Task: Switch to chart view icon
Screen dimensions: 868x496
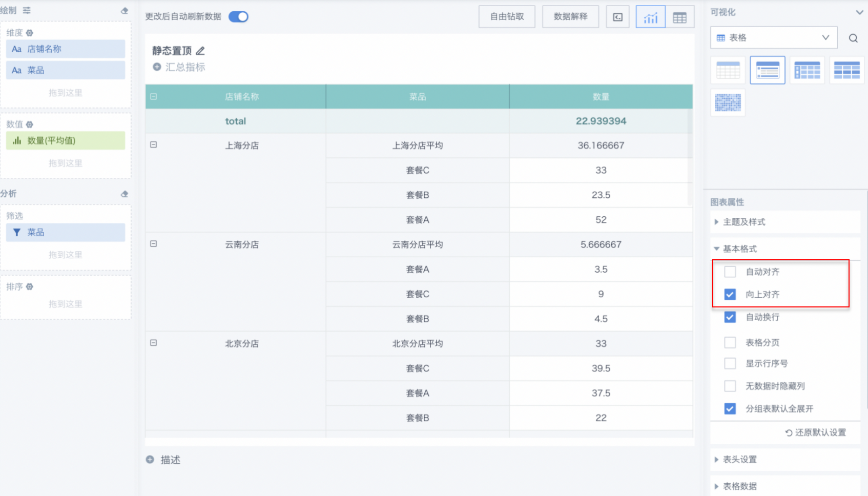Action: 651,17
